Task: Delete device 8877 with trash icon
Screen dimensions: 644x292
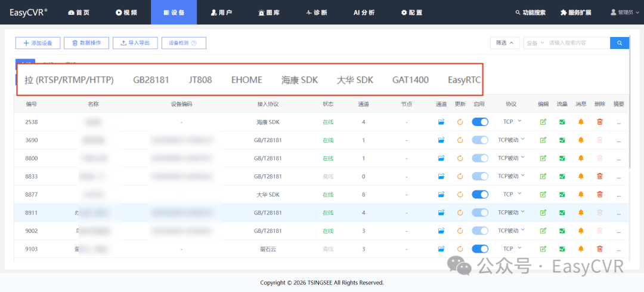Action: [600, 195]
